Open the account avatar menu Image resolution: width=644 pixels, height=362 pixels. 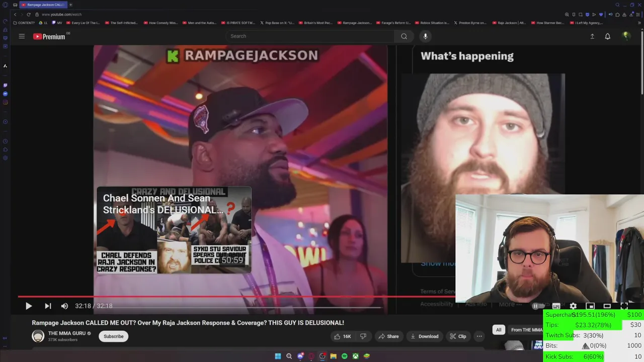click(x=626, y=36)
